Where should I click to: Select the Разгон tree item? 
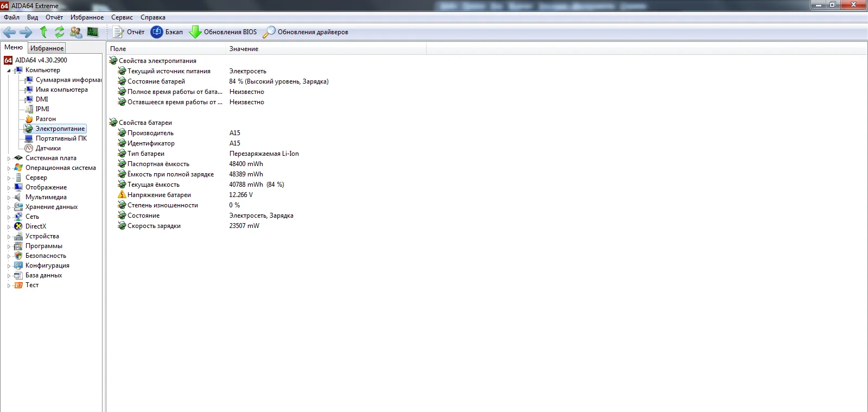46,119
